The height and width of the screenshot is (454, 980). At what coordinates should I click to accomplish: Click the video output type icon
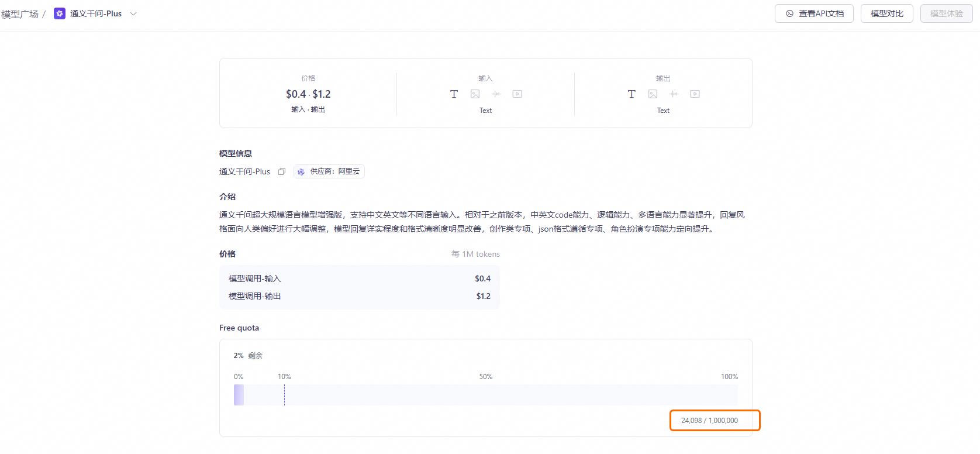click(695, 94)
